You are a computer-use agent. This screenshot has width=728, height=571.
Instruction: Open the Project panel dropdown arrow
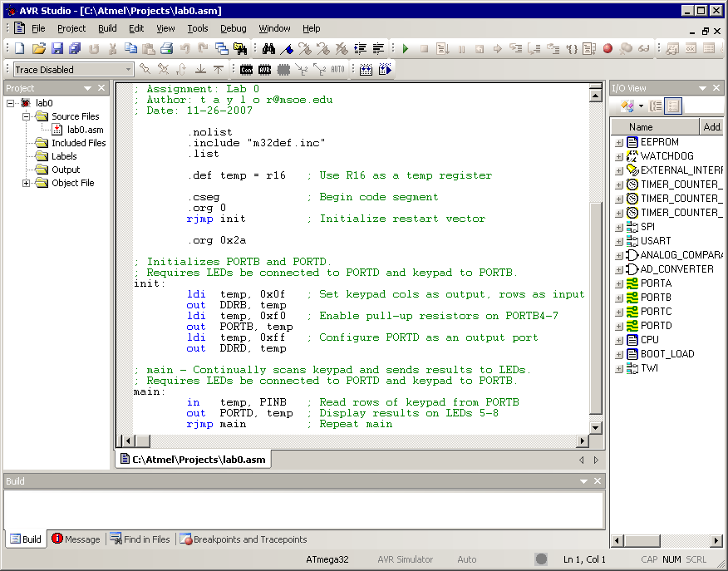click(87, 88)
